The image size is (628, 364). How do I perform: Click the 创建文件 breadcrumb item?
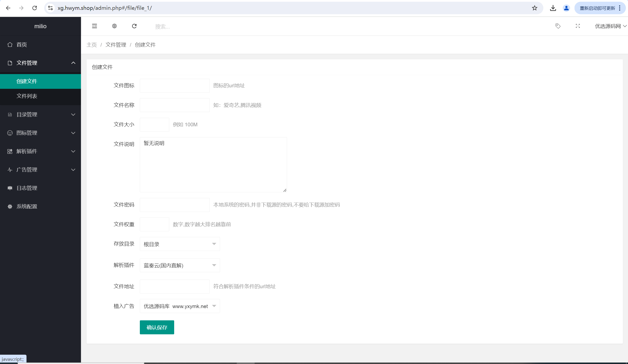pyautogui.click(x=145, y=45)
